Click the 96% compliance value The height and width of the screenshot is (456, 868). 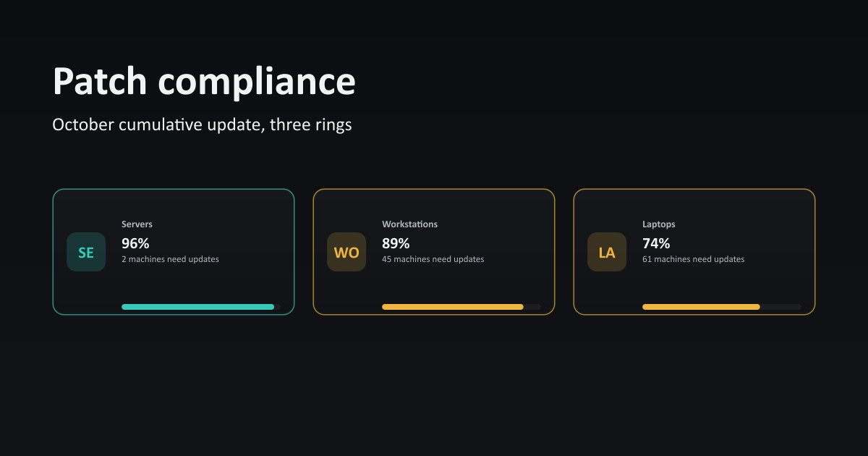pos(135,243)
